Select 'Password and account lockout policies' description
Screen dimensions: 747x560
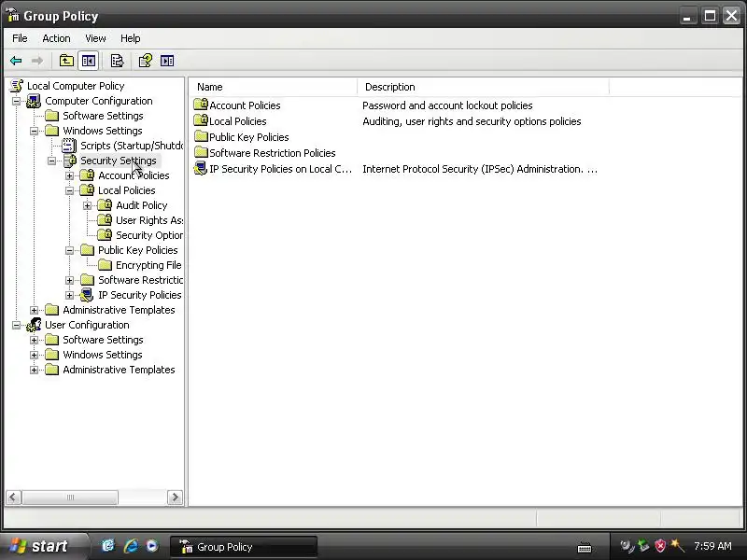447,105
